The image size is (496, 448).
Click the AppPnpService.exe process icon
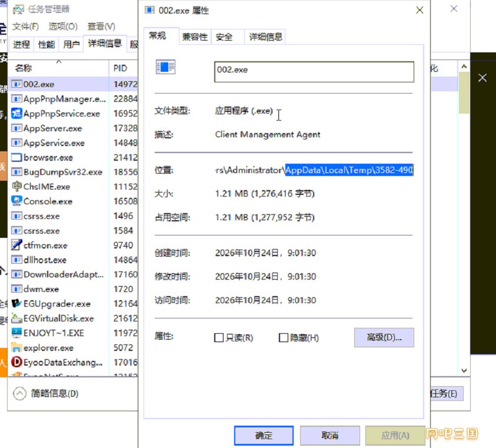tap(16, 114)
